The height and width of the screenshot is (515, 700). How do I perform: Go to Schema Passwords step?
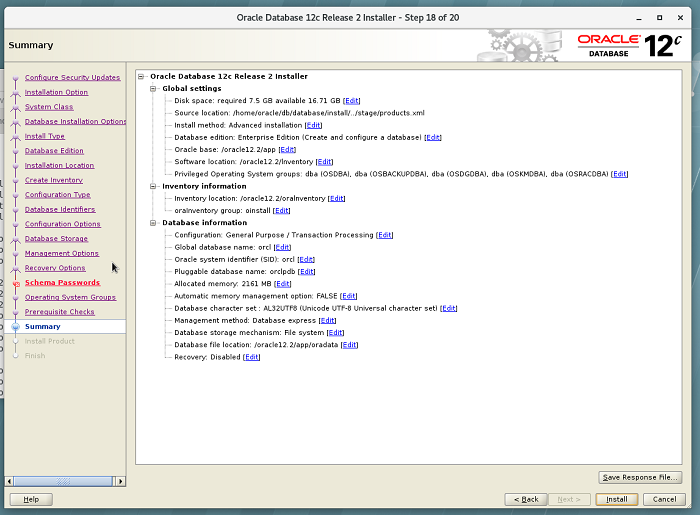62,283
